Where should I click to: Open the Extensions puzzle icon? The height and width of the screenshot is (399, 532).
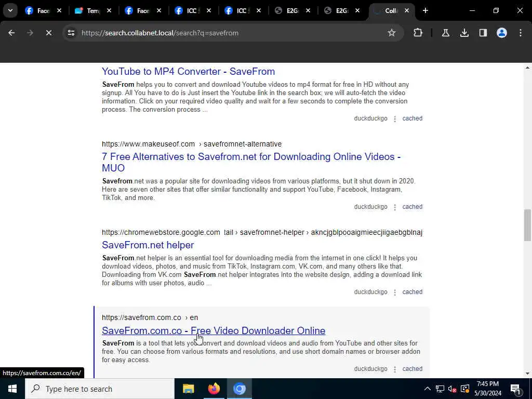pyautogui.click(x=418, y=33)
